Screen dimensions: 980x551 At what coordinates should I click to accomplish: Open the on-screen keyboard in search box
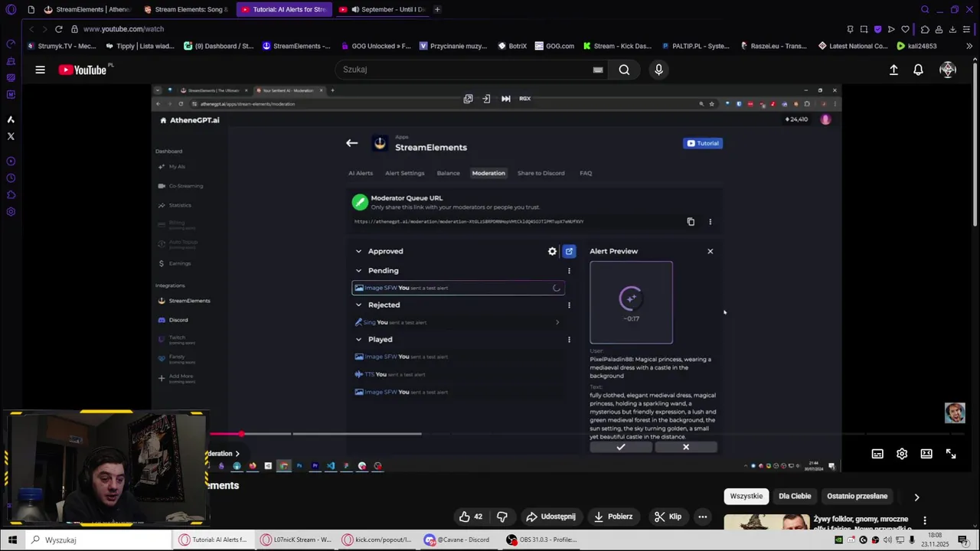pos(598,70)
